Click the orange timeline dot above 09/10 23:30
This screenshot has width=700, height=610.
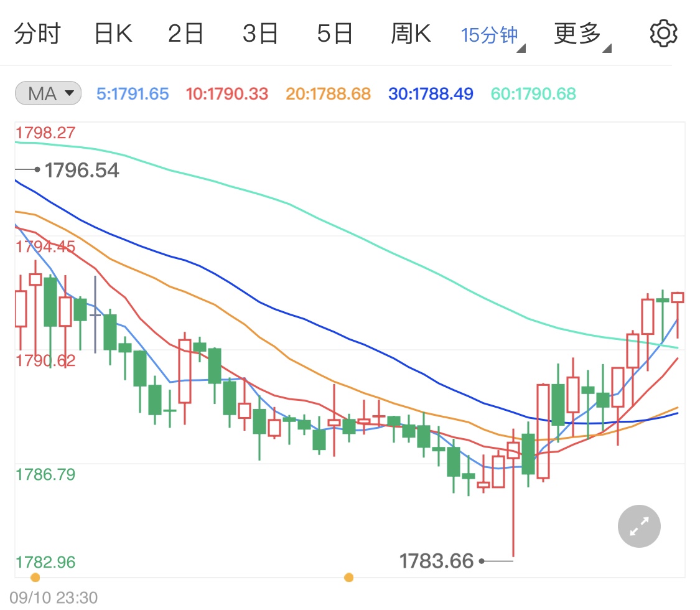pyautogui.click(x=35, y=578)
